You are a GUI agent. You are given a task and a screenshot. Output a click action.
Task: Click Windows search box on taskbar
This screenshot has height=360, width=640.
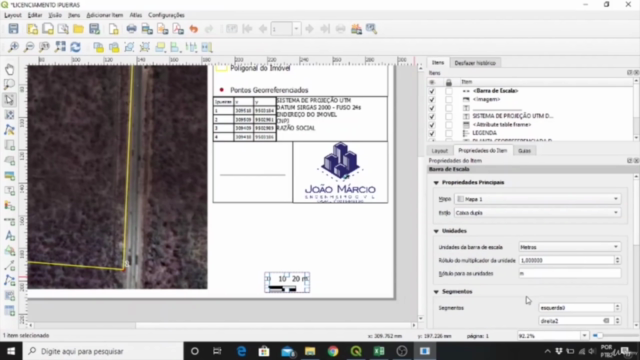coord(103,351)
